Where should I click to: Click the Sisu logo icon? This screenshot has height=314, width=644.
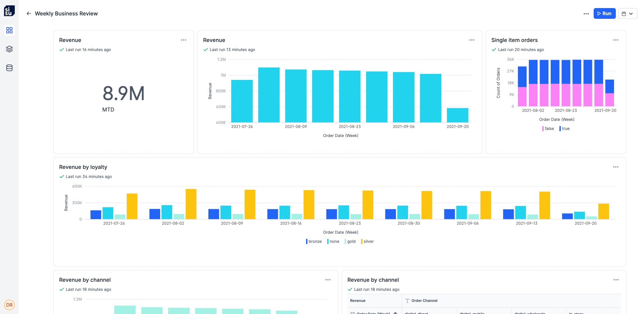(x=9, y=11)
